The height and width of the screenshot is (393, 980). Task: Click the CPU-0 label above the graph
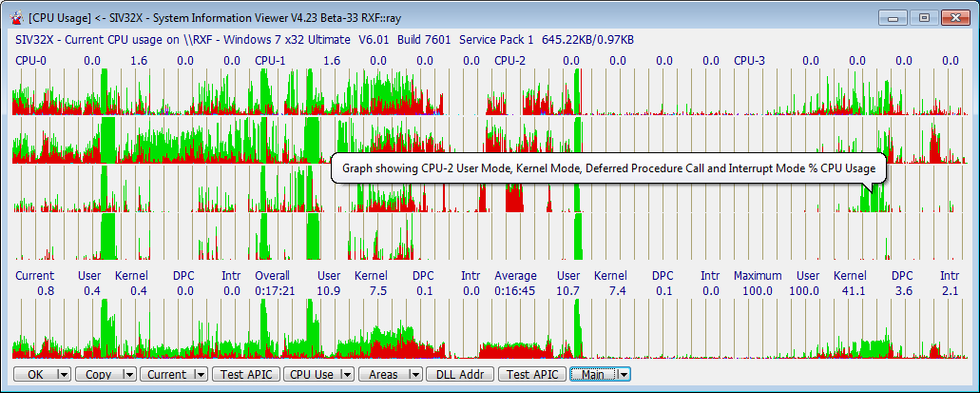click(29, 61)
